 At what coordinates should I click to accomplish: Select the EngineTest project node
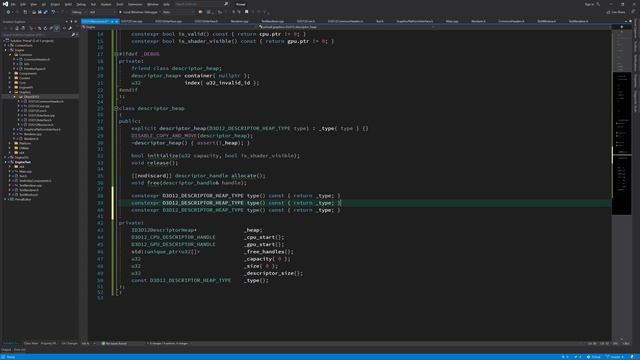pos(23,162)
